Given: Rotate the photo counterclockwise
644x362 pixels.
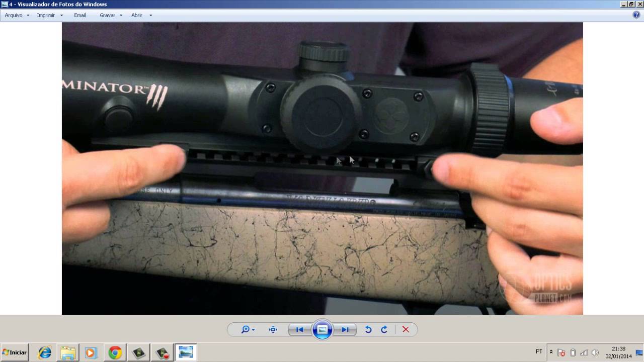Looking at the screenshot, I should pyautogui.click(x=368, y=330).
